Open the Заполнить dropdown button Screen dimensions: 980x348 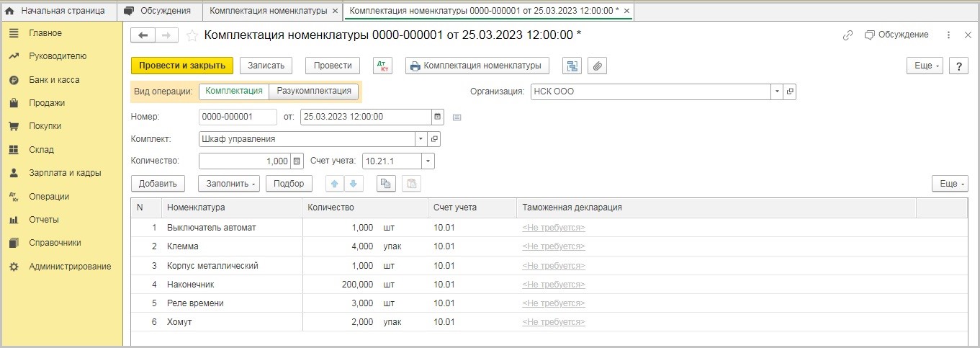229,184
